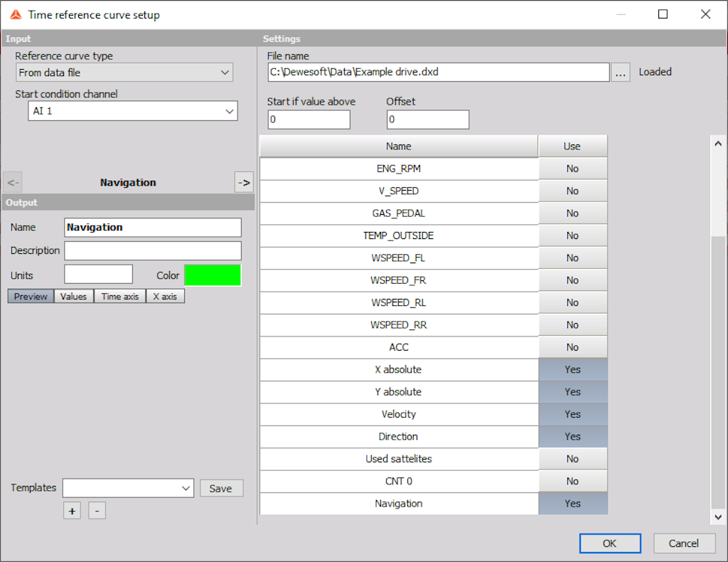Toggle Use for WSPEED_FR channel
The width and height of the screenshot is (728, 562).
(572, 280)
